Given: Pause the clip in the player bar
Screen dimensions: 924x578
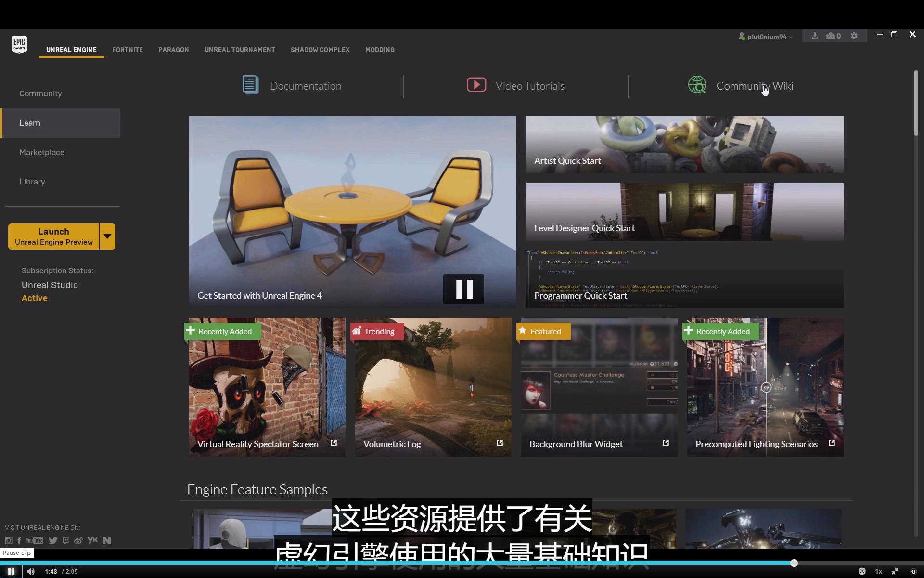Looking at the screenshot, I should 11,571.
